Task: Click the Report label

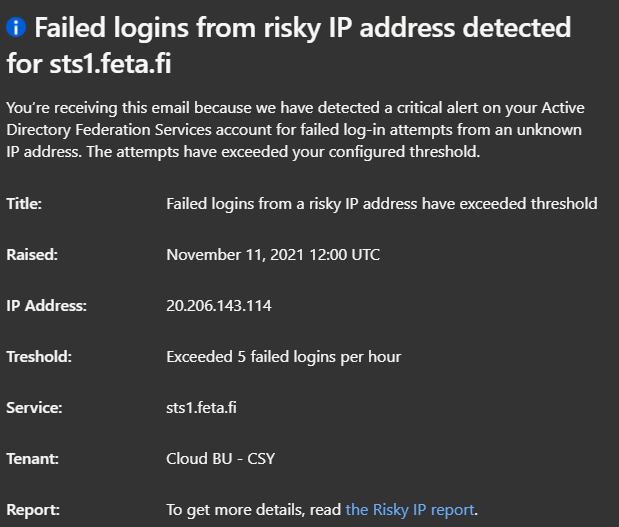Action: [x=33, y=510]
